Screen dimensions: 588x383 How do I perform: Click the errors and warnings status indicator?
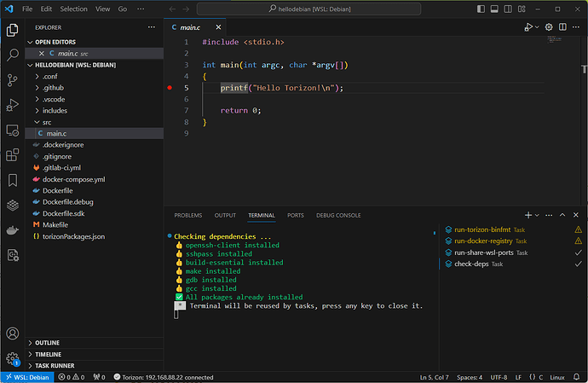pyautogui.click(x=72, y=377)
